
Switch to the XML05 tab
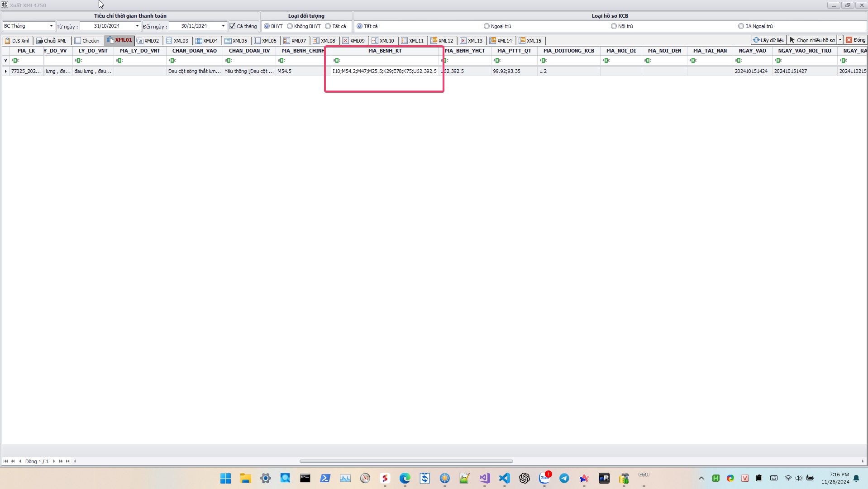pyautogui.click(x=236, y=41)
